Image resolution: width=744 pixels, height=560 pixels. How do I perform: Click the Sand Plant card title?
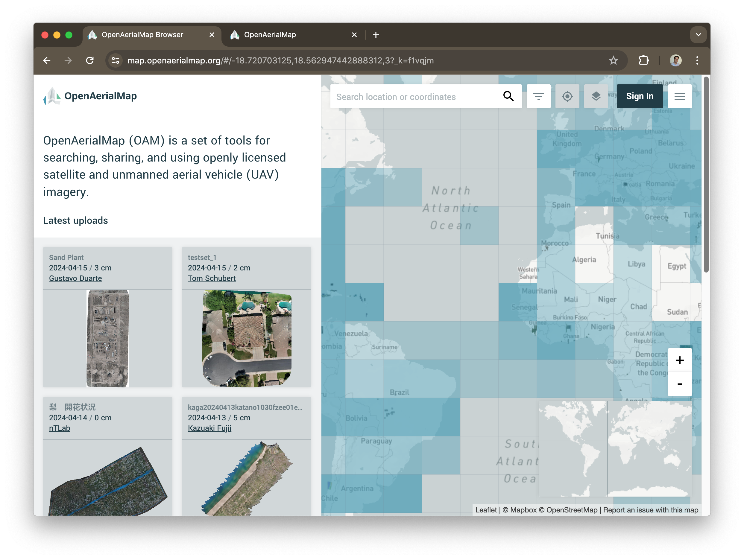coord(66,258)
